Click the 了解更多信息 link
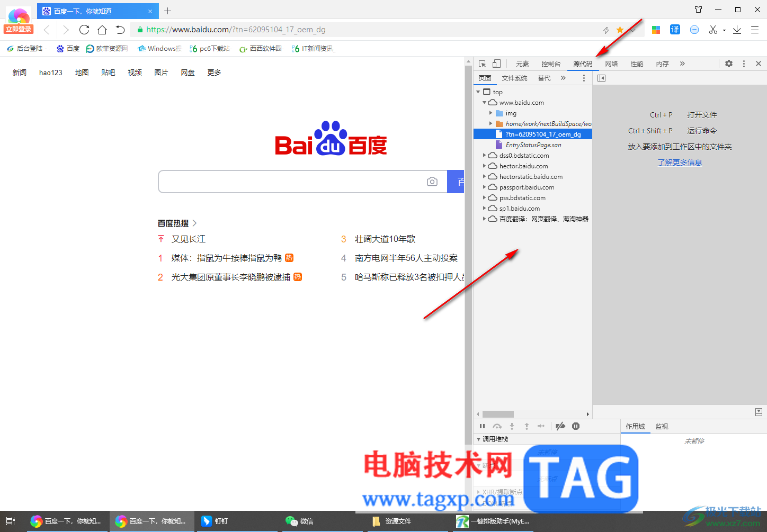 [680, 163]
